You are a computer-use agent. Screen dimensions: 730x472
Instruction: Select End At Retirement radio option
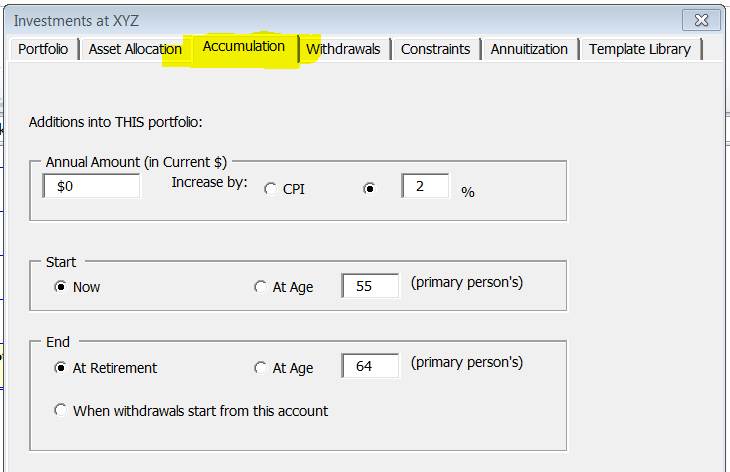[60, 368]
